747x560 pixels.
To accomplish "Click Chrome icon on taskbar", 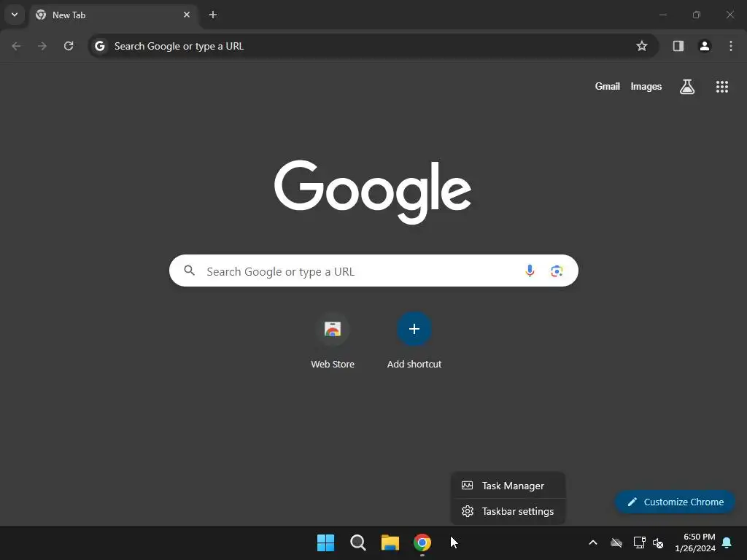I will [422, 542].
